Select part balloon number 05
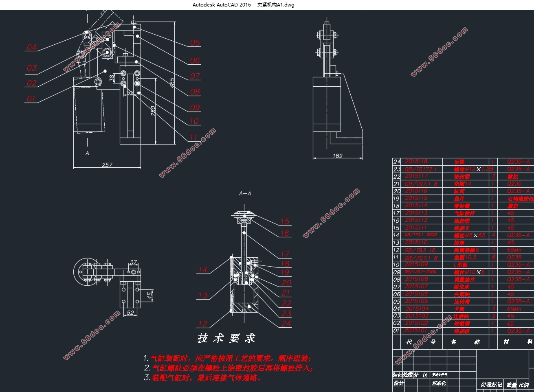The height and width of the screenshot is (392, 534). point(195,43)
